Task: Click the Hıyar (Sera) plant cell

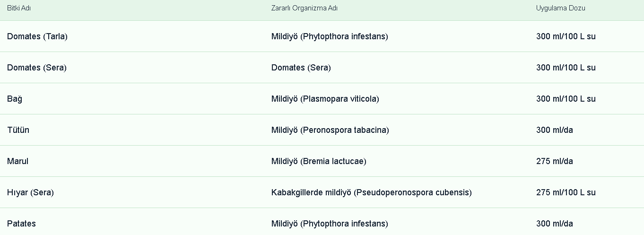Action: click(30, 192)
